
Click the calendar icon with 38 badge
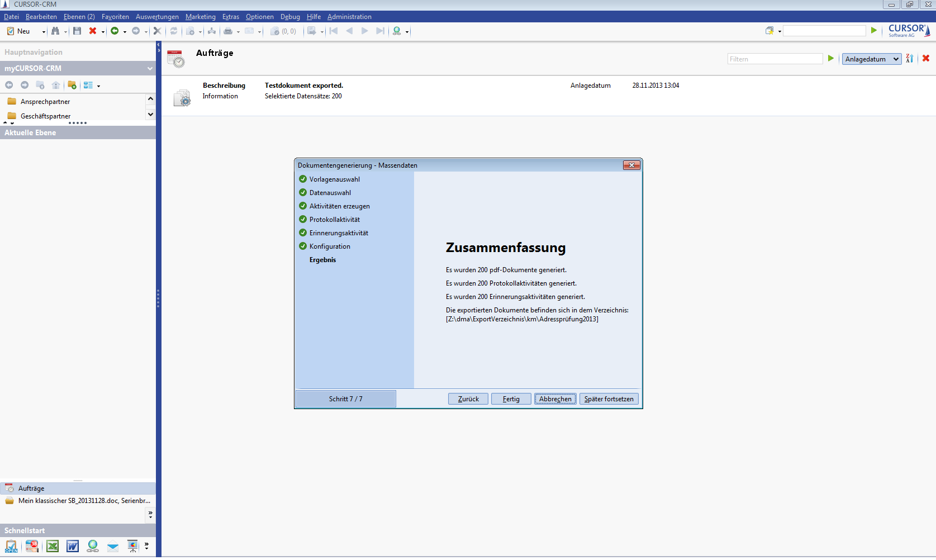point(32,546)
